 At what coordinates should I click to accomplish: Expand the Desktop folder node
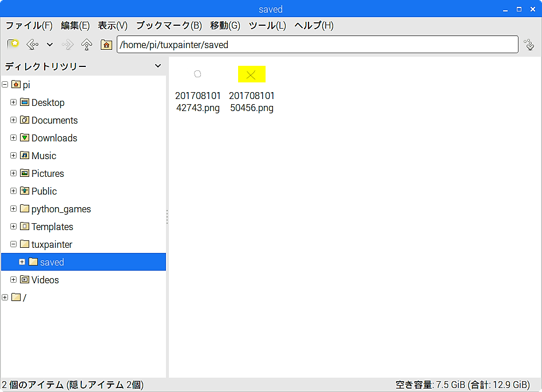pos(13,102)
